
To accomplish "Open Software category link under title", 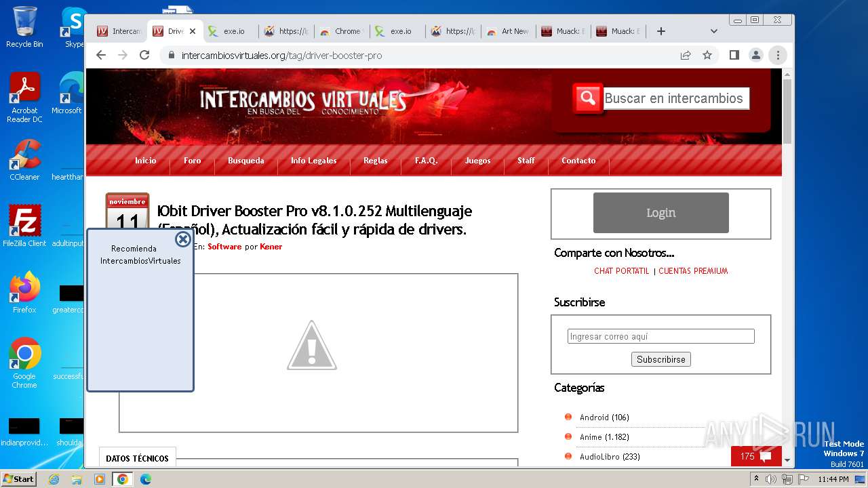I will pos(224,247).
